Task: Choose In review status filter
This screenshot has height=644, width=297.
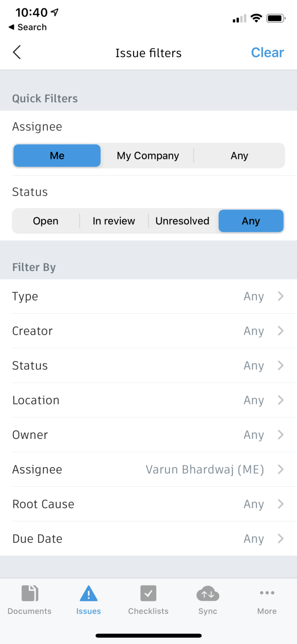Action: (x=114, y=221)
